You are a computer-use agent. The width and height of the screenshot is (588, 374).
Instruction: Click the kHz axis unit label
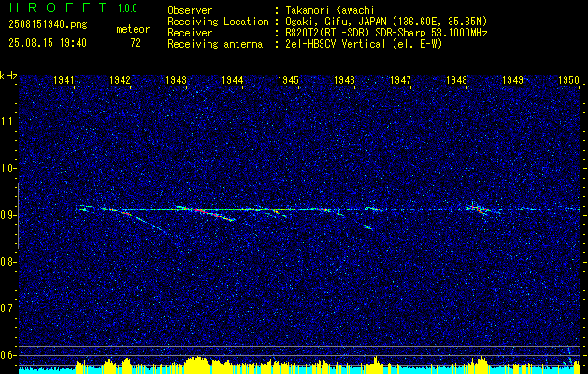pos(8,76)
